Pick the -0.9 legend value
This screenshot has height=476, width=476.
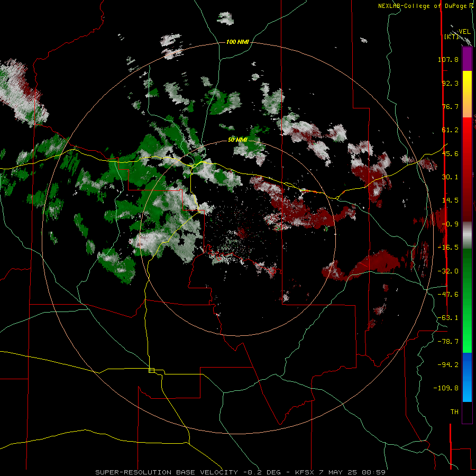point(450,224)
